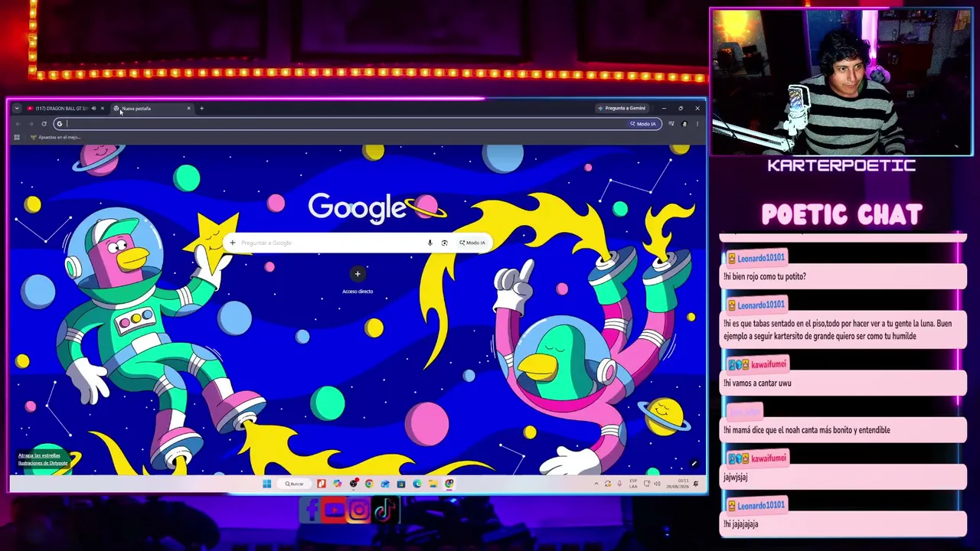Click the YouTube icon in stream overlay
The image size is (980, 551).
pos(335,510)
